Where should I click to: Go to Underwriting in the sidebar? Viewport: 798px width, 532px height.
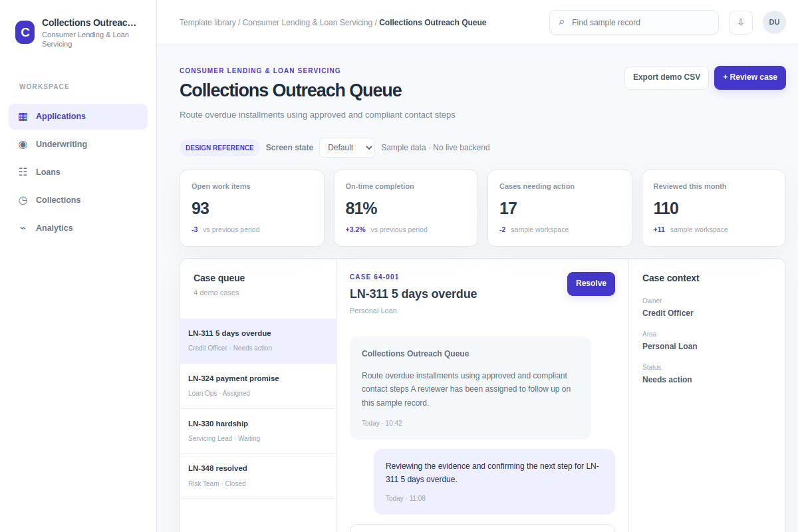pos(78,144)
